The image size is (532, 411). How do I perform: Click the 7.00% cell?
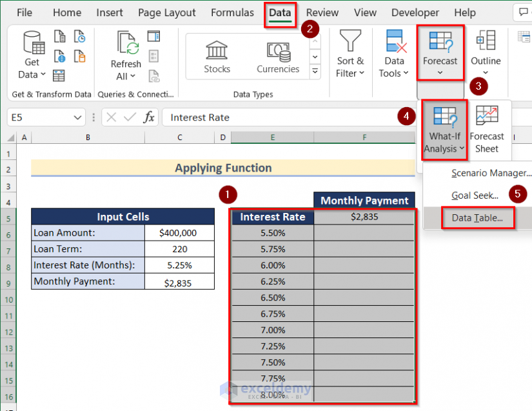[272, 330]
